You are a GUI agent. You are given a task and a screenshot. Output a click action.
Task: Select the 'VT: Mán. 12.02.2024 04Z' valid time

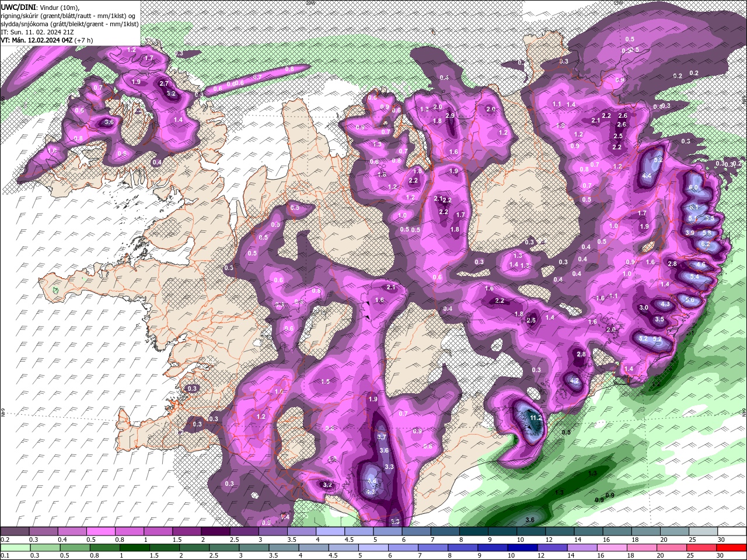click(x=36, y=40)
